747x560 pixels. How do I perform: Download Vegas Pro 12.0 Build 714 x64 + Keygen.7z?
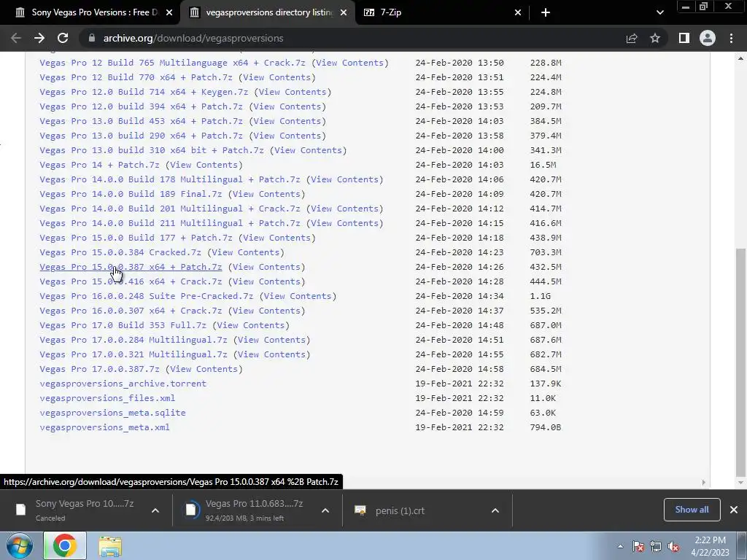tap(144, 92)
